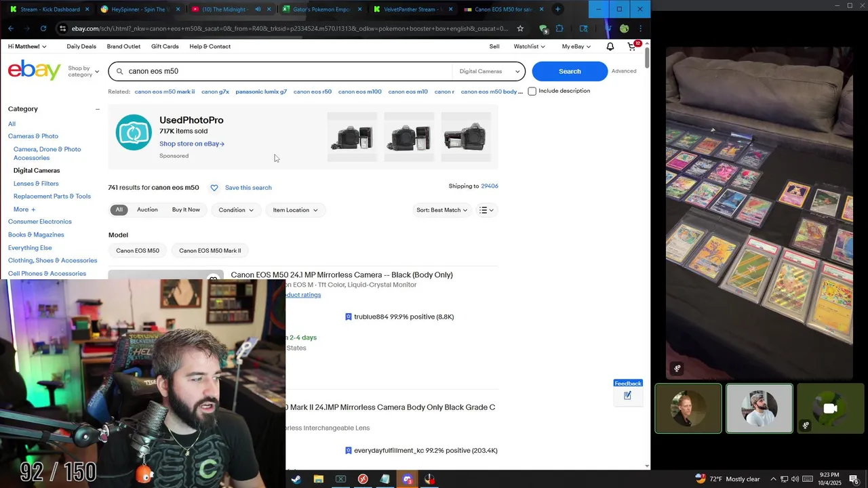Tick the Include description checkbox
Viewport: 868px width, 488px height.
tap(532, 91)
